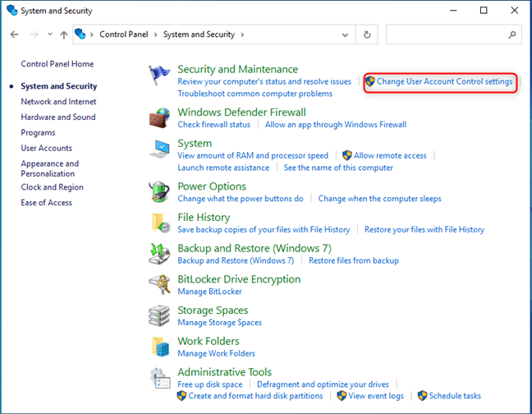Refresh the Control Panel view
This screenshot has height=414, width=532.
pyautogui.click(x=367, y=34)
